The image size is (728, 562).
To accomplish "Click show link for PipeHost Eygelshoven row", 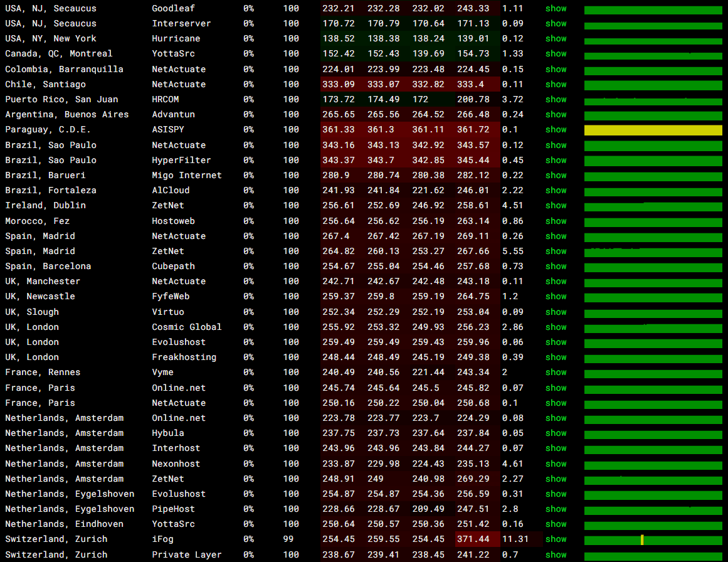I will coord(556,509).
